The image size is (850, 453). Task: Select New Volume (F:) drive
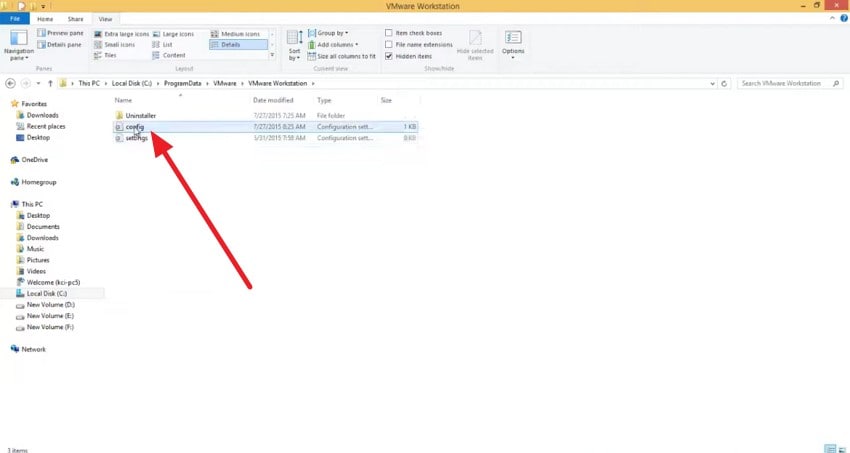[50, 327]
